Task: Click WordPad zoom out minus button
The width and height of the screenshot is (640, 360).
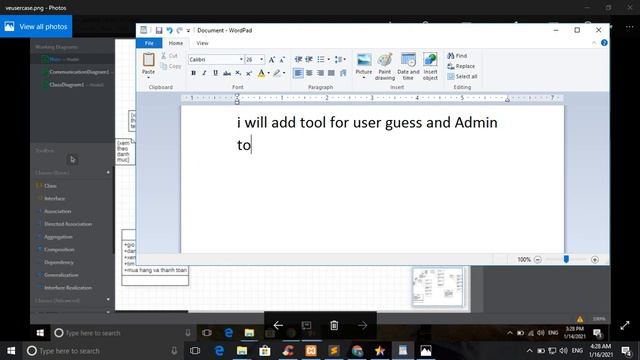Action: [538, 260]
